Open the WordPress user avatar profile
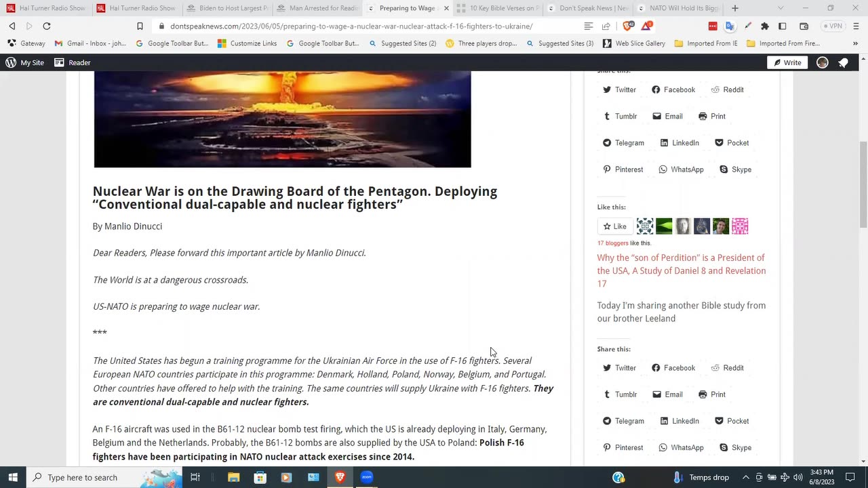Image resolution: width=868 pixels, height=488 pixels. (823, 62)
